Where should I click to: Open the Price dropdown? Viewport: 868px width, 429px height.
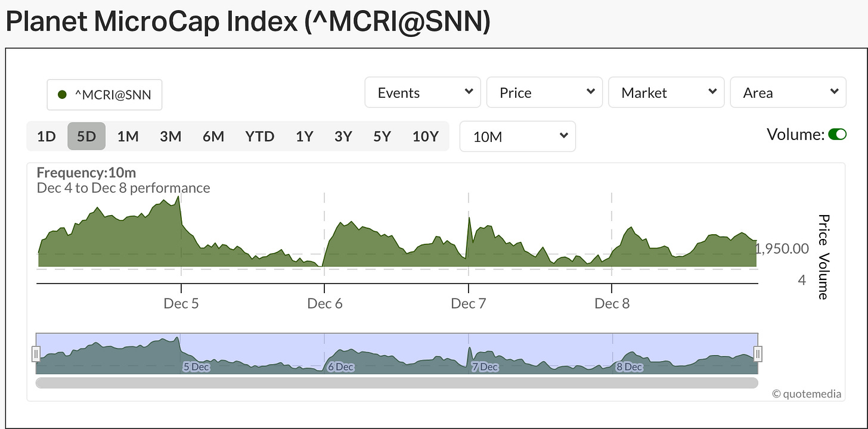[x=544, y=92]
